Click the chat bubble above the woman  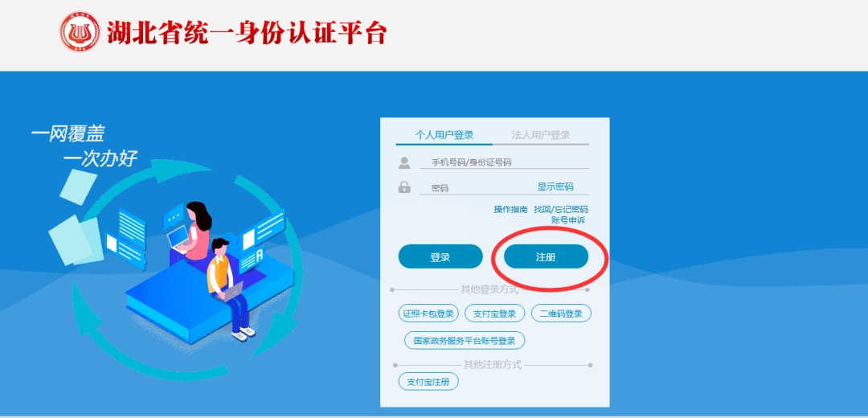(x=174, y=215)
